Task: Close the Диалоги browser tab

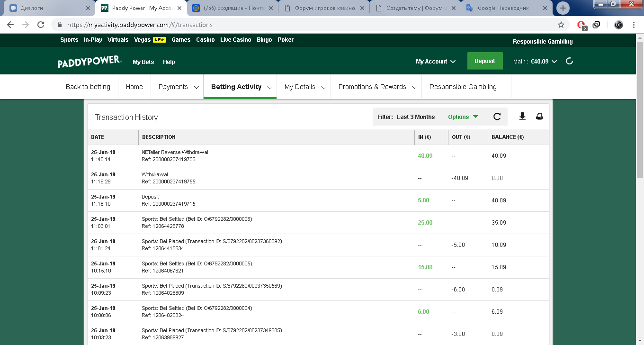Action: [x=88, y=8]
